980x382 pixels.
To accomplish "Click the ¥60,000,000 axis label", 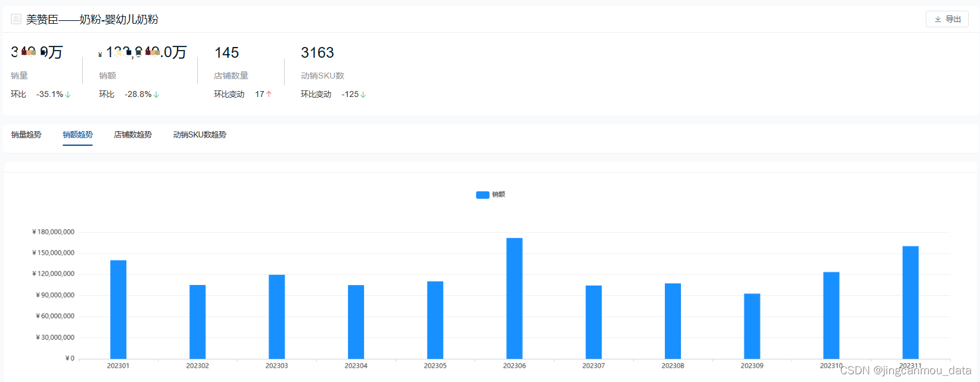I will 55,316.
